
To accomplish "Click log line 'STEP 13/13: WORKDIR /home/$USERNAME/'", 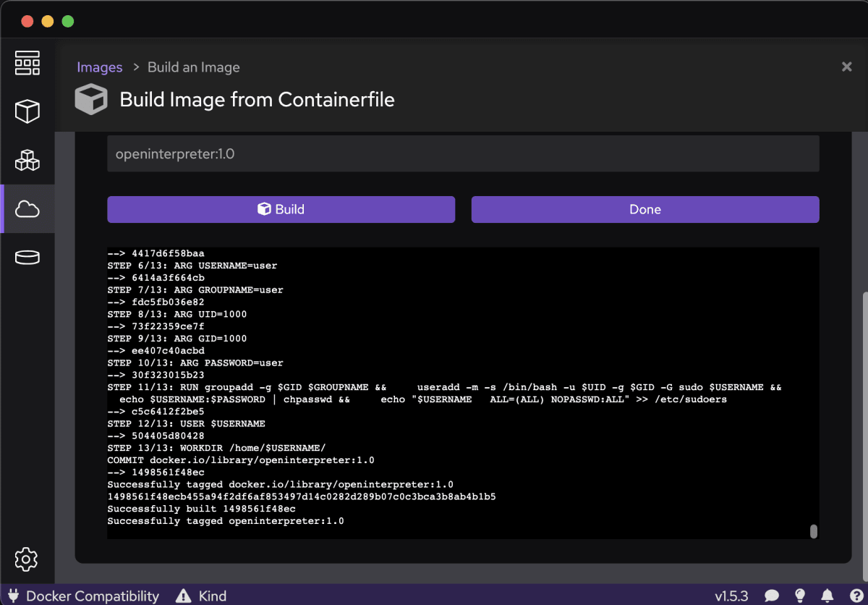I will tap(217, 448).
